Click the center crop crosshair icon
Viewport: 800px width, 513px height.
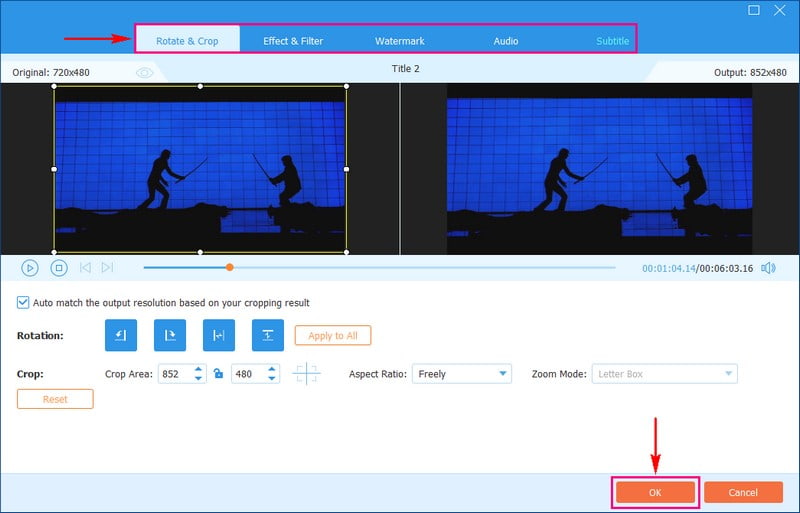click(306, 374)
